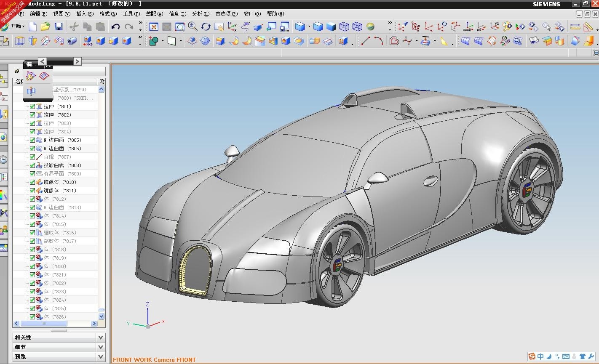Toggle the 镜像体 (7810) checkbox

(32, 182)
